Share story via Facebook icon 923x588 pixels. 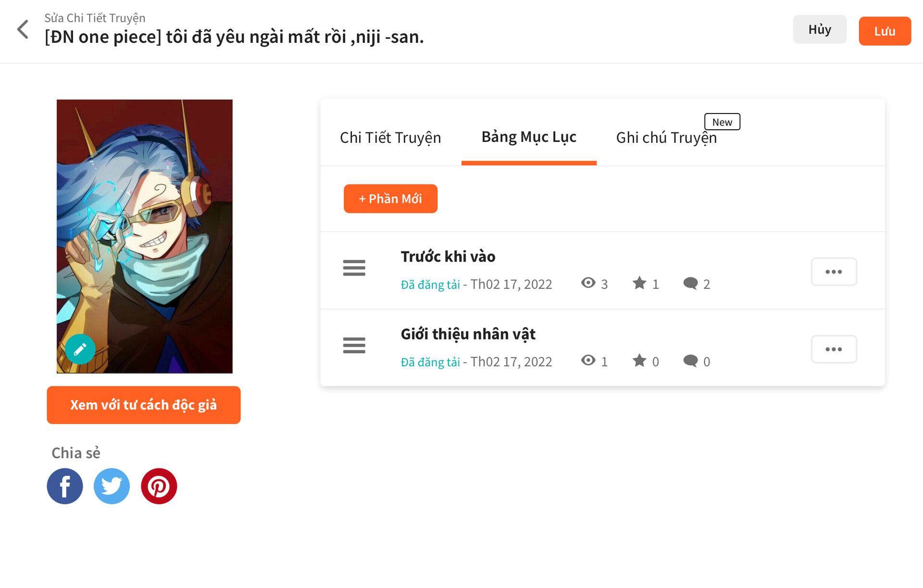(x=65, y=486)
